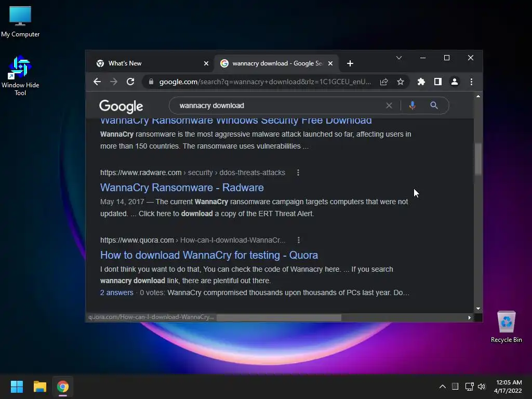Open How to download WannaCry for testing - Quora

pyautogui.click(x=209, y=255)
